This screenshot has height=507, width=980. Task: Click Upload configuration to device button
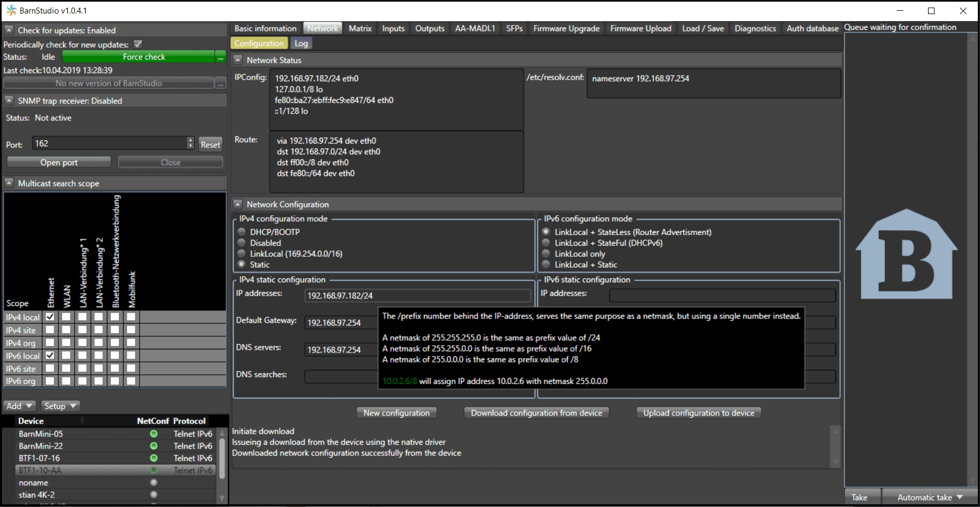(x=698, y=413)
